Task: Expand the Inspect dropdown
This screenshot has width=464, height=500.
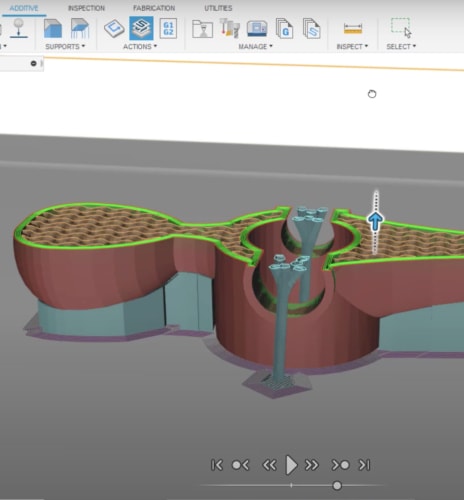Action: 352,47
